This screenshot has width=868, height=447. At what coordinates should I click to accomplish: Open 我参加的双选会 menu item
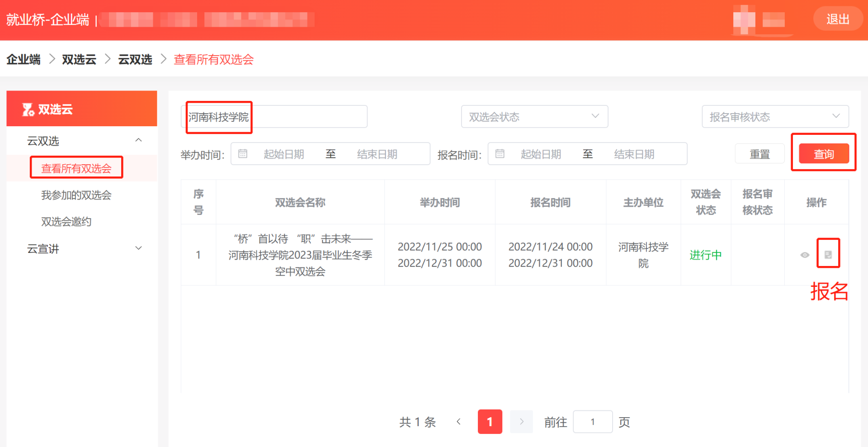tap(76, 195)
